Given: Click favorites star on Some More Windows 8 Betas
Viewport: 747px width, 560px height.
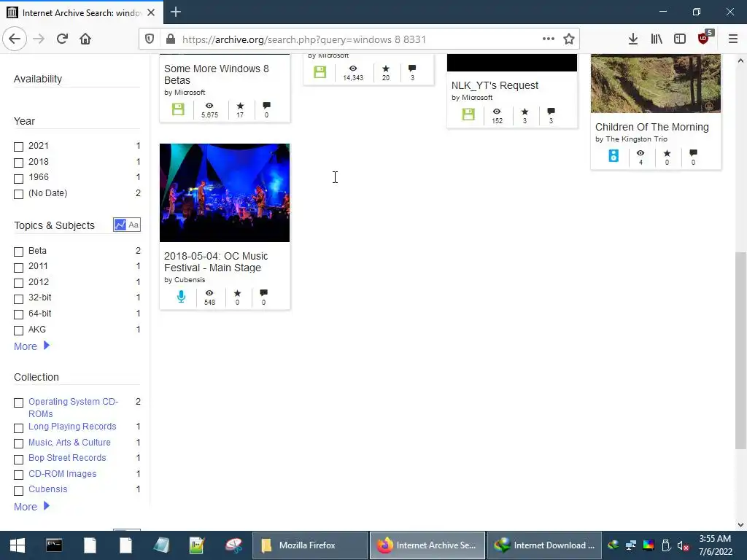Looking at the screenshot, I should 240,106.
